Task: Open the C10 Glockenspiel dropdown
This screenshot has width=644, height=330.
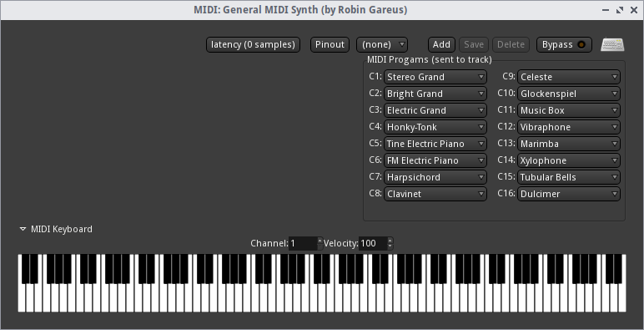Action: point(569,94)
